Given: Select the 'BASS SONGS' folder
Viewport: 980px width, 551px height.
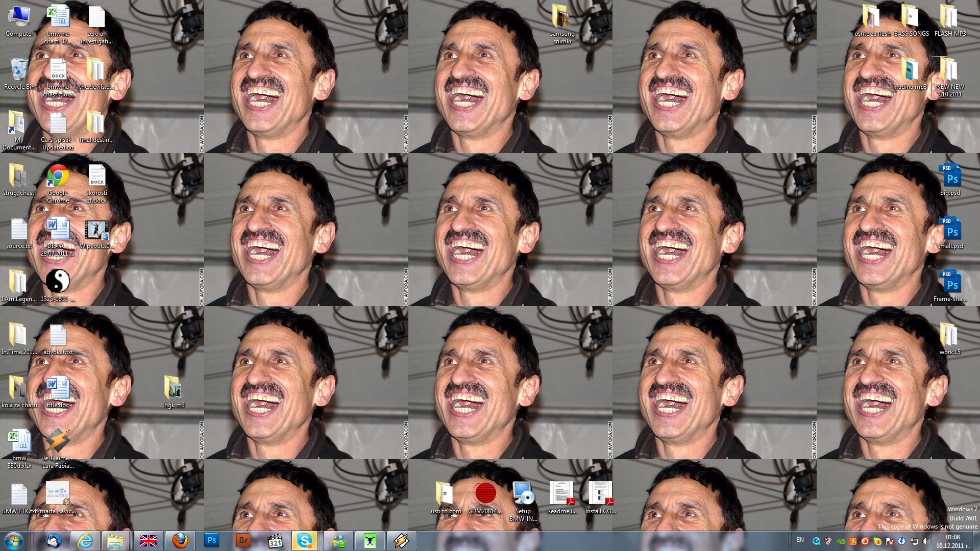Looking at the screenshot, I should pos(911,21).
